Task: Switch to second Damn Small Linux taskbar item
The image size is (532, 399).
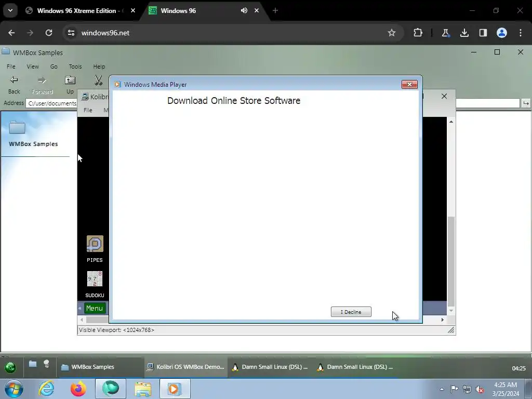Action: point(355,367)
